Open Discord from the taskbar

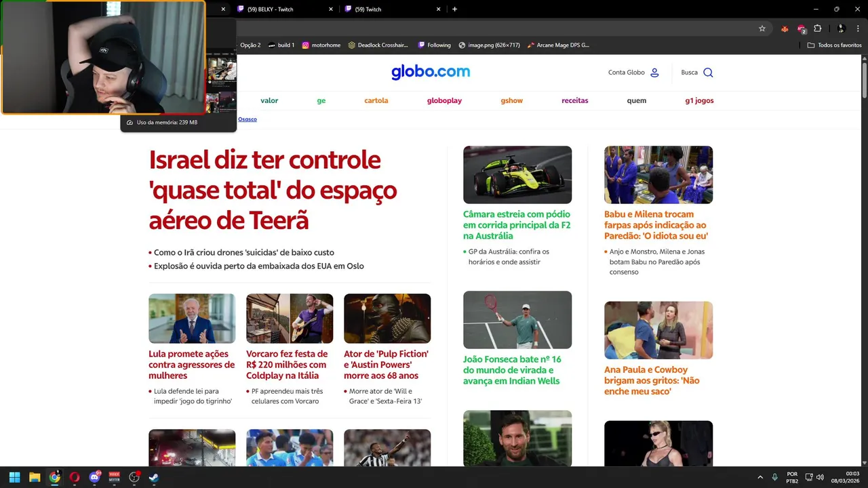click(94, 477)
